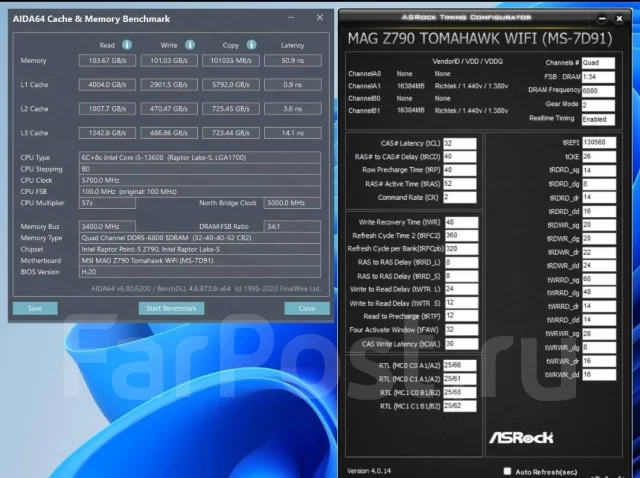Select the Memory Latency 50.9 ns value
This screenshot has width=640, height=478.
click(x=293, y=60)
